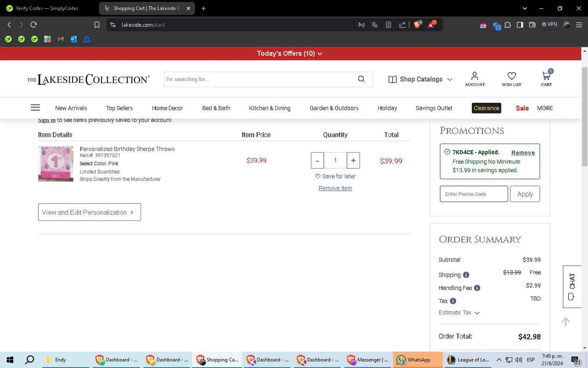This screenshot has height=368, width=588.
Task: View site information in address bar
Action: tap(113, 25)
